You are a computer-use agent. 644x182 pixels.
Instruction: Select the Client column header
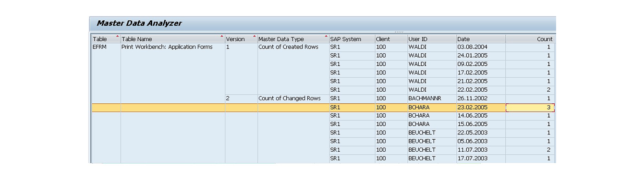[391, 39]
